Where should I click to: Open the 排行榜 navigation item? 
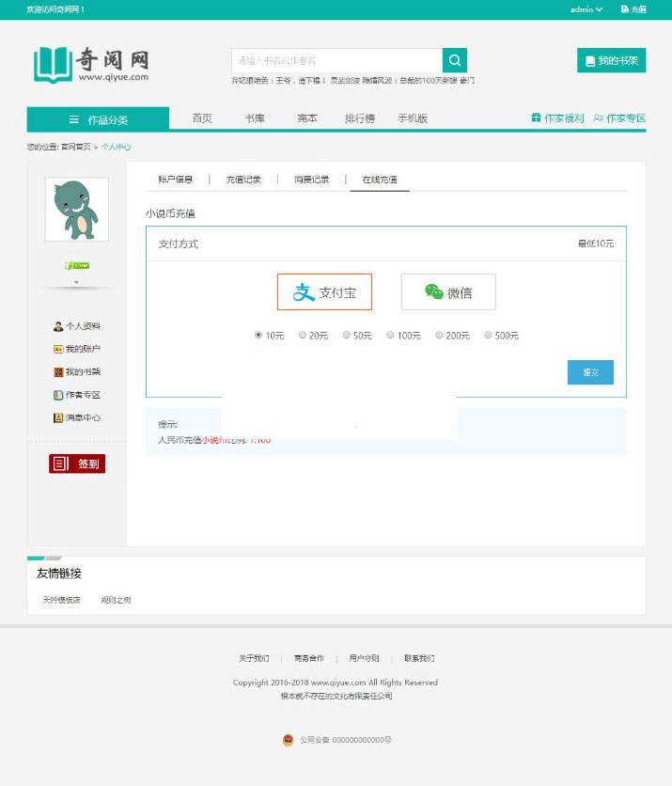coord(359,118)
